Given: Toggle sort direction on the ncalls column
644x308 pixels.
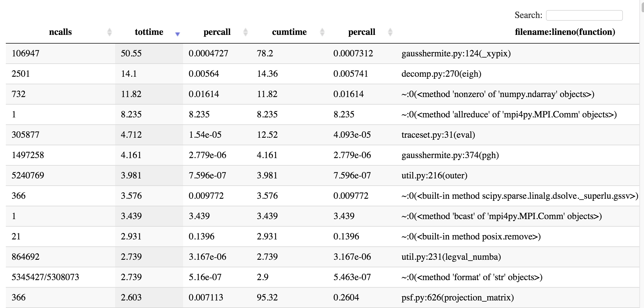Looking at the screenshot, I should coord(110,32).
